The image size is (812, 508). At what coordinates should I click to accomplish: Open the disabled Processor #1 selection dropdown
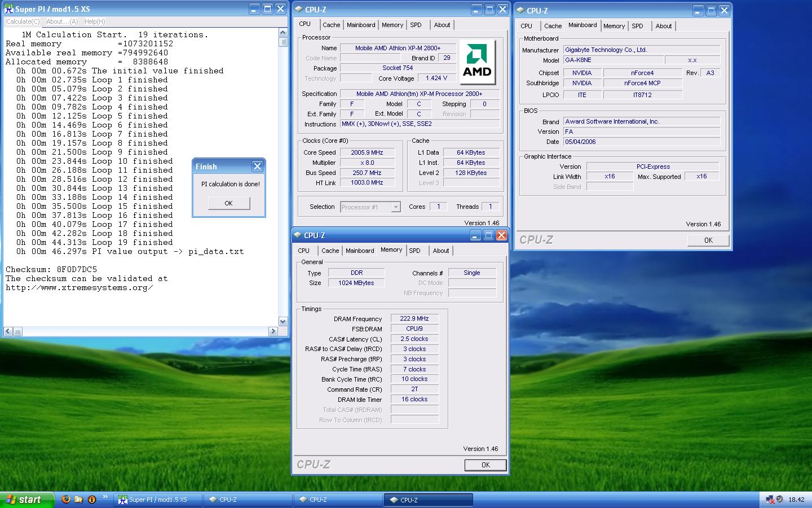coord(370,207)
